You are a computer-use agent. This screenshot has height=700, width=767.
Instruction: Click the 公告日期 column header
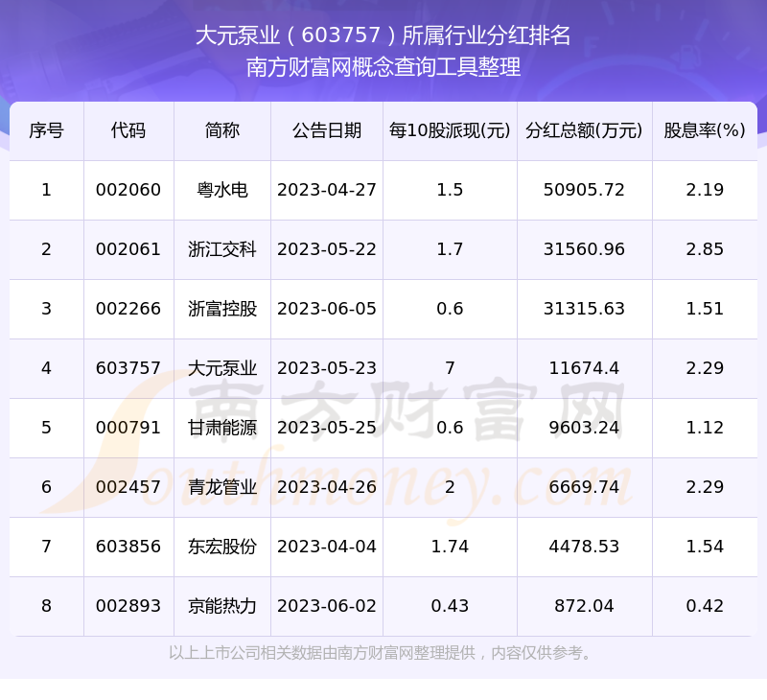click(x=327, y=130)
